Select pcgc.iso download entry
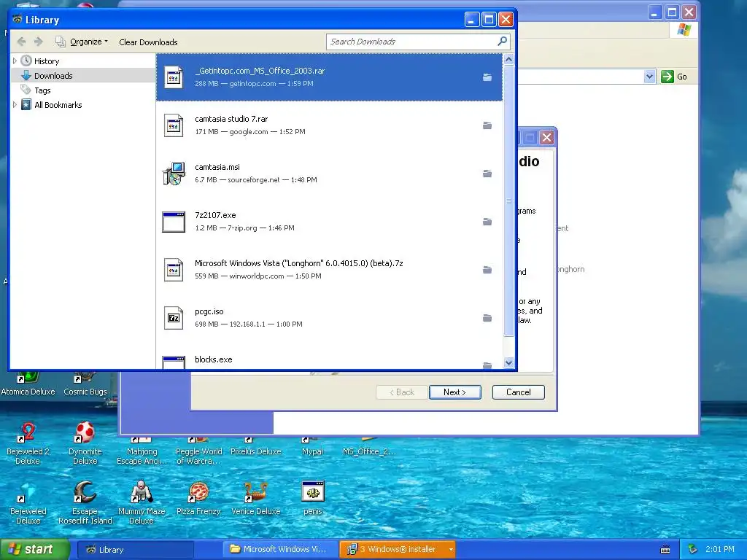747x560 pixels. [x=329, y=317]
